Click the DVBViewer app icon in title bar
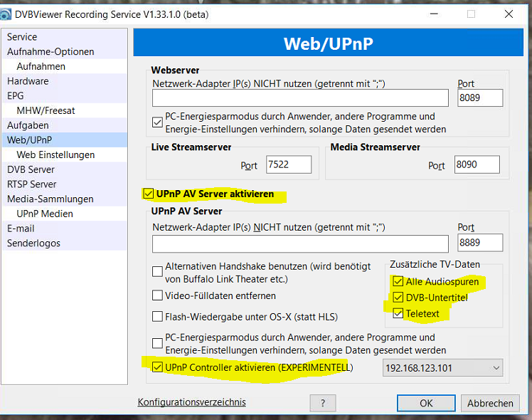The width and height of the screenshot is (532, 420). (x=5, y=15)
